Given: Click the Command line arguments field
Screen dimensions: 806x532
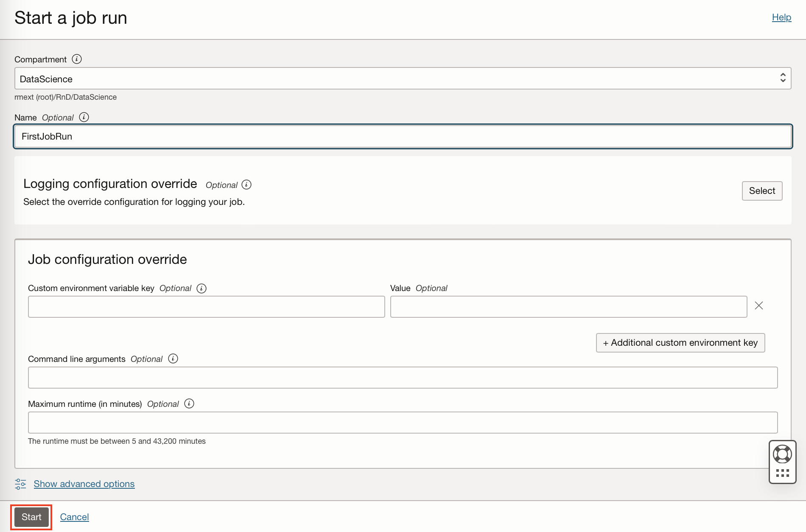Looking at the screenshot, I should pos(403,377).
